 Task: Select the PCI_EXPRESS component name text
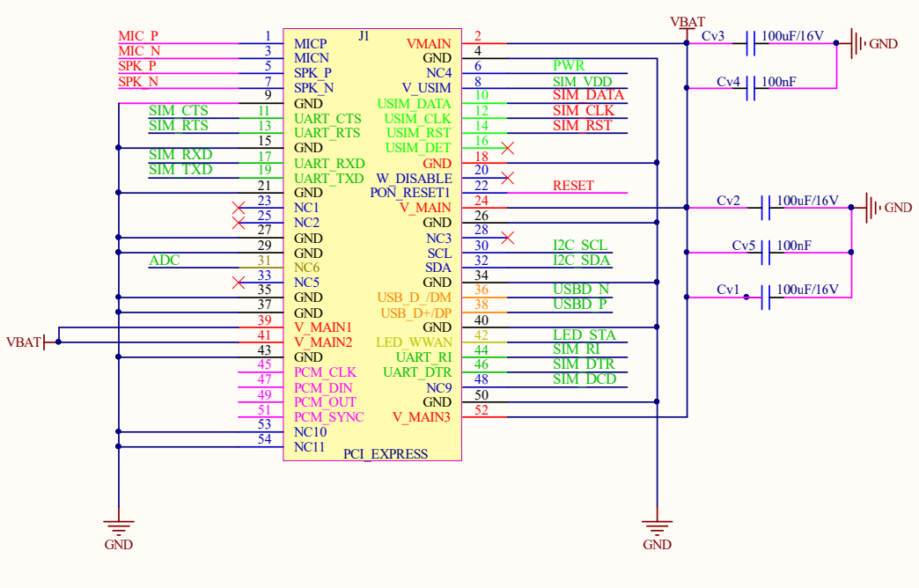[x=385, y=454]
